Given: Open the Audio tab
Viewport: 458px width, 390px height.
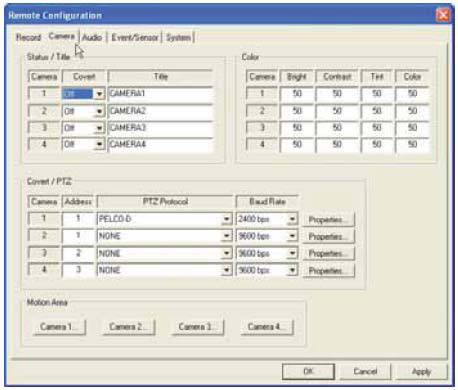Looking at the screenshot, I should (92, 37).
